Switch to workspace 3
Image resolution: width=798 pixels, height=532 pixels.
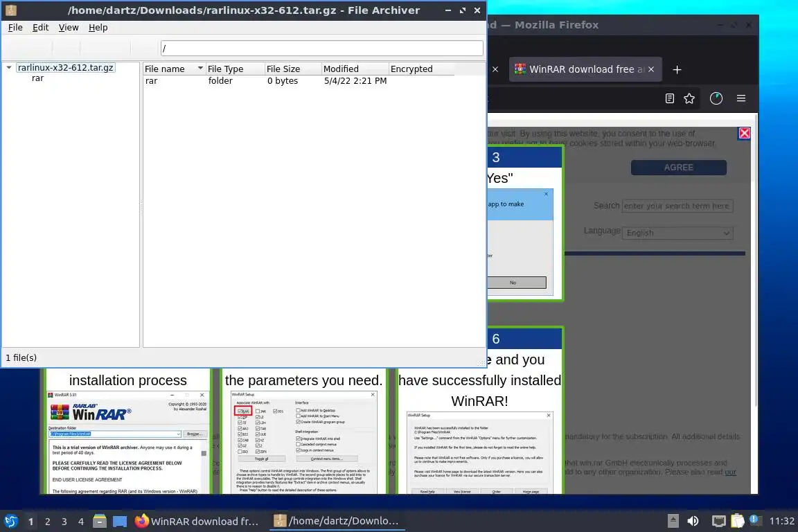click(x=64, y=522)
